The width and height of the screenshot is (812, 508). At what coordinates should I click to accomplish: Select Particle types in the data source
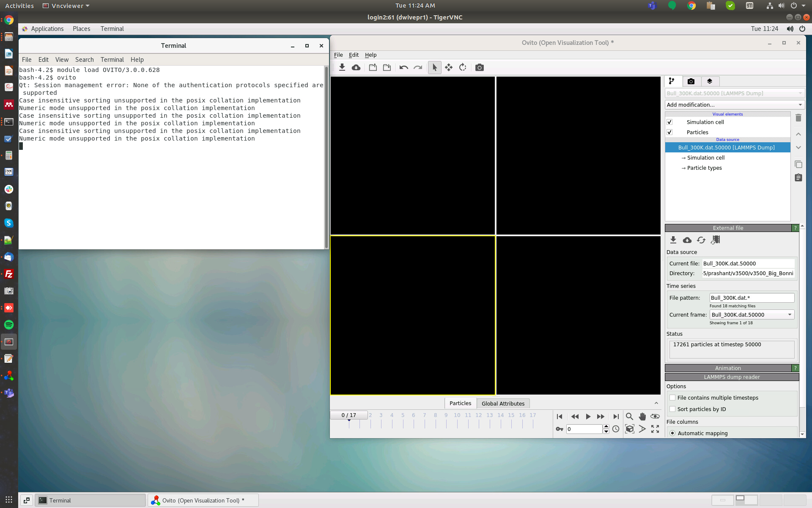point(704,168)
